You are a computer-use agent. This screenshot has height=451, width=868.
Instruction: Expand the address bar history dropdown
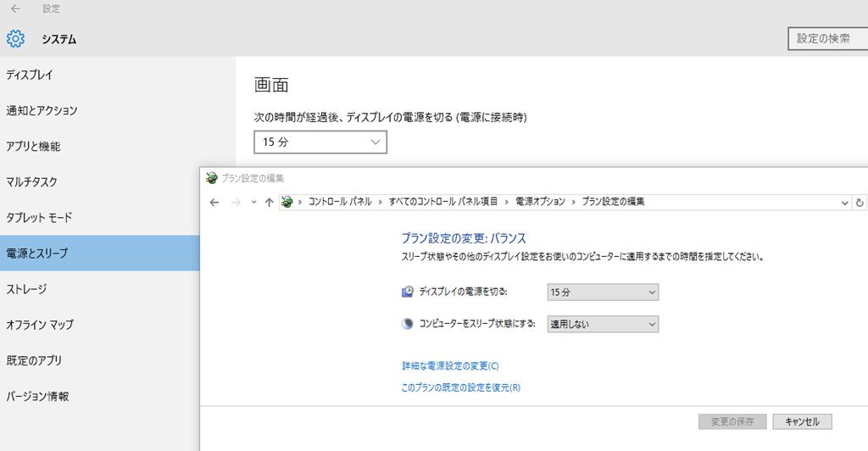click(x=844, y=202)
